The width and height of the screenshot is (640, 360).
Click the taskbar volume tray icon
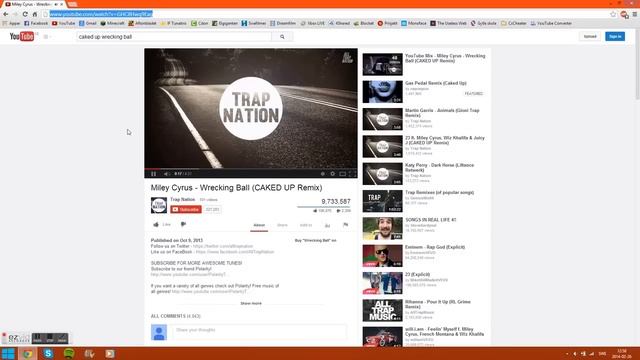click(x=575, y=354)
